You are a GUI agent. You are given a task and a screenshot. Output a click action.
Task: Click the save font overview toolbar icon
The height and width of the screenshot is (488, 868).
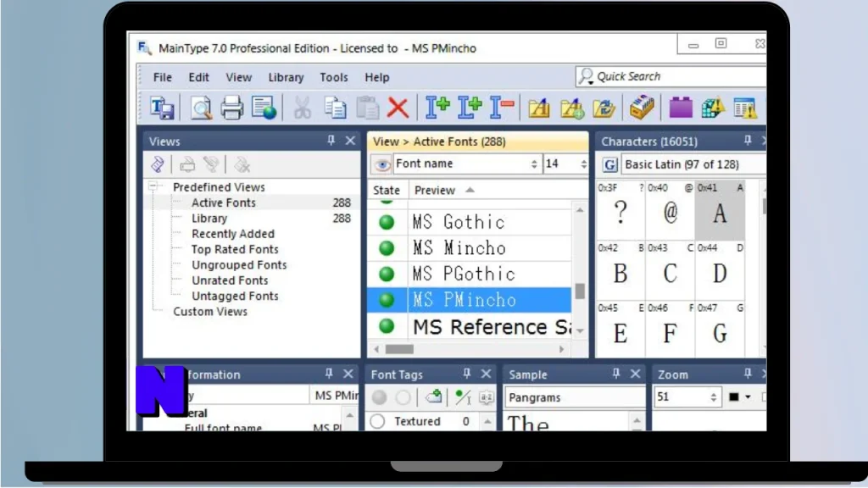click(162, 108)
